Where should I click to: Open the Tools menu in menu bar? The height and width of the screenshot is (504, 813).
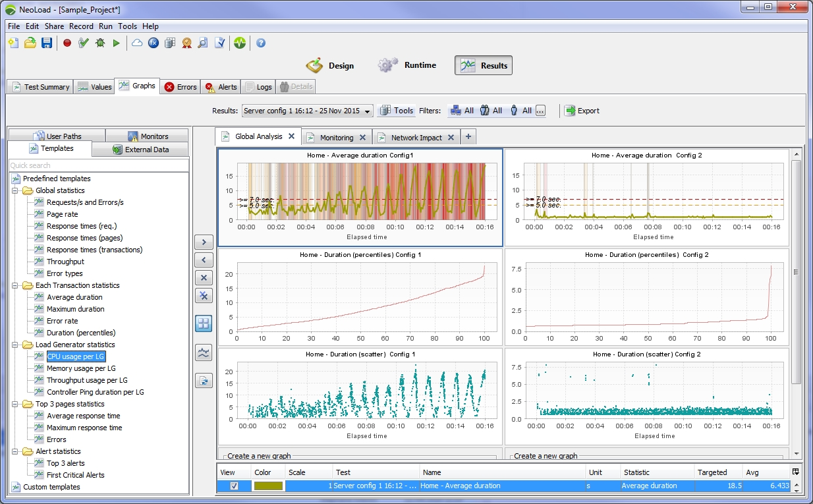point(127,26)
